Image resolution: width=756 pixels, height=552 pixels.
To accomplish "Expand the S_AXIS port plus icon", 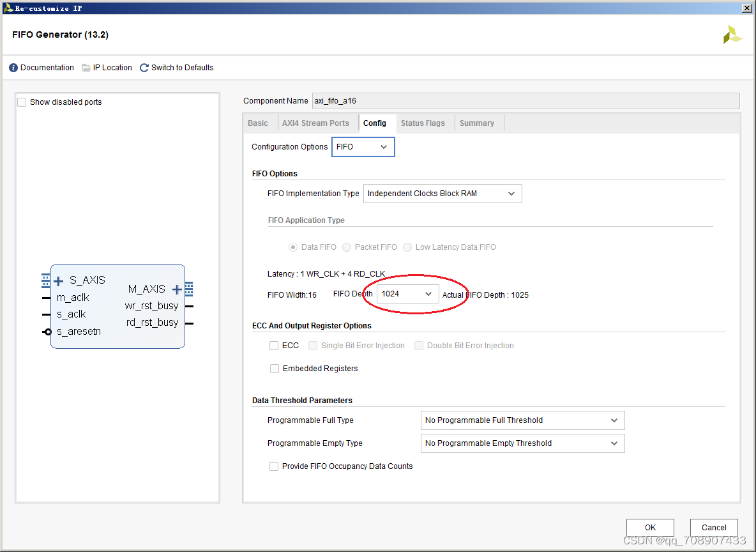I will (x=59, y=280).
